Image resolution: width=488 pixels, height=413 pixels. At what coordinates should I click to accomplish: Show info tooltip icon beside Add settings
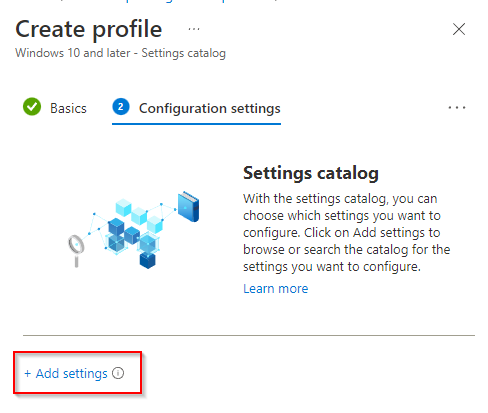[x=118, y=373]
